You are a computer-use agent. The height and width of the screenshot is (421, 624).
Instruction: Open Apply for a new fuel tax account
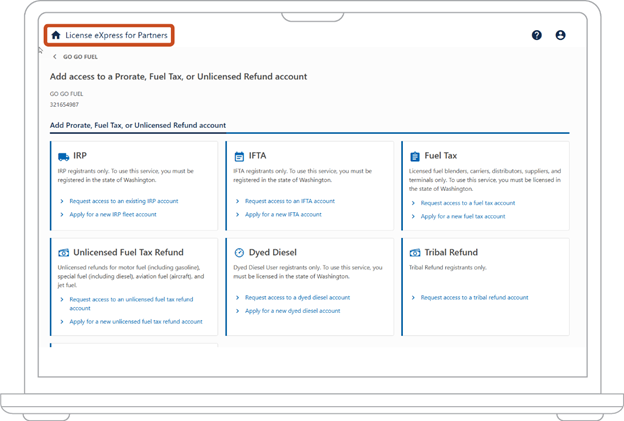pos(463,216)
